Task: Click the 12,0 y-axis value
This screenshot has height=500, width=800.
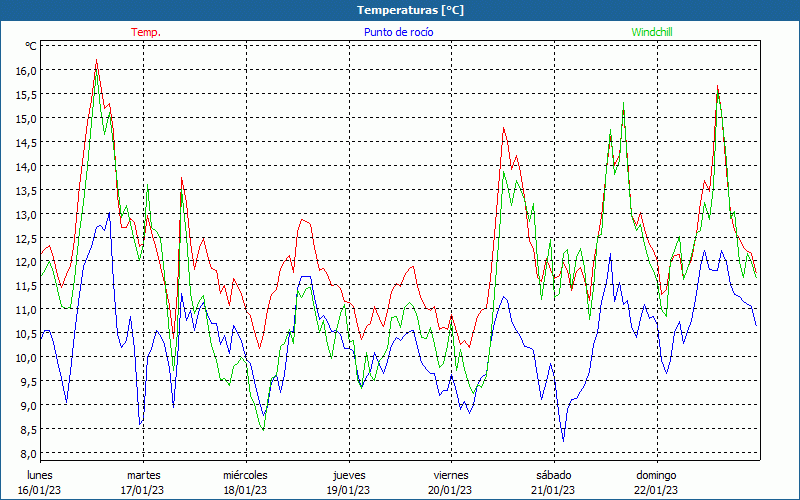Action: [26, 262]
